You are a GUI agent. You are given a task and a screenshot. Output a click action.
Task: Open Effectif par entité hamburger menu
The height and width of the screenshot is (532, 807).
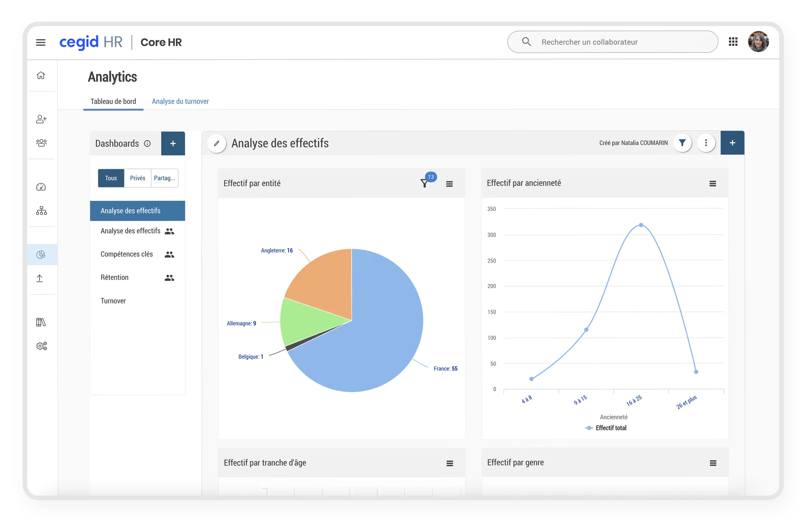[449, 184]
